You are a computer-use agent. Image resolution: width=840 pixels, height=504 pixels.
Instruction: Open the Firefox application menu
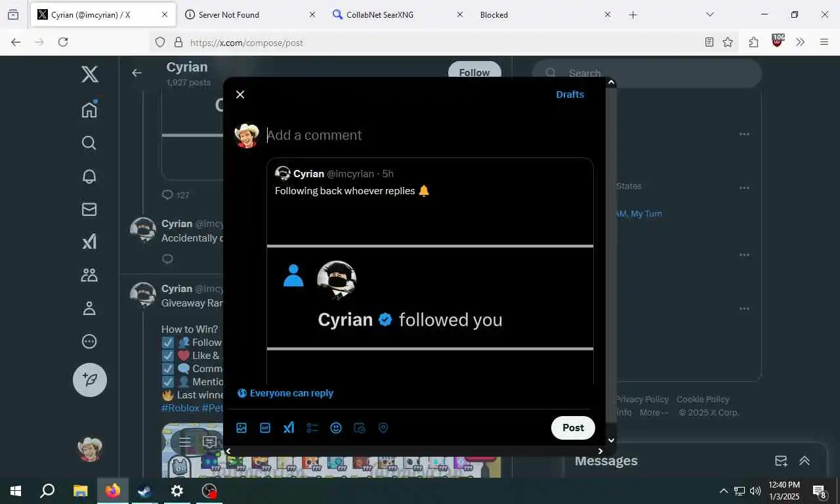pyautogui.click(x=824, y=42)
